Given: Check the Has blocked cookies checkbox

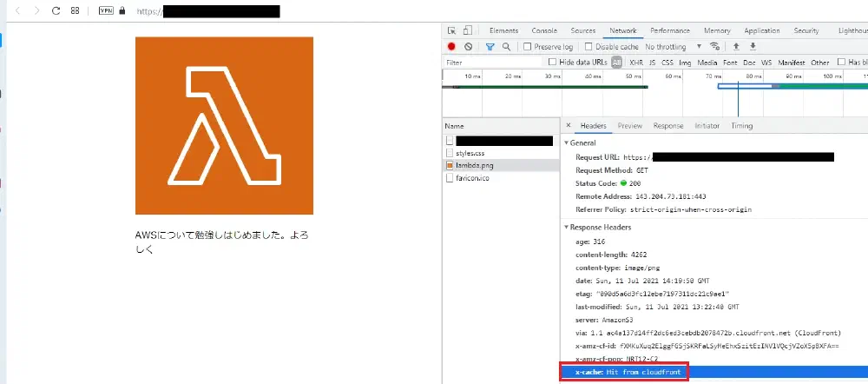Looking at the screenshot, I should (x=841, y=62).
